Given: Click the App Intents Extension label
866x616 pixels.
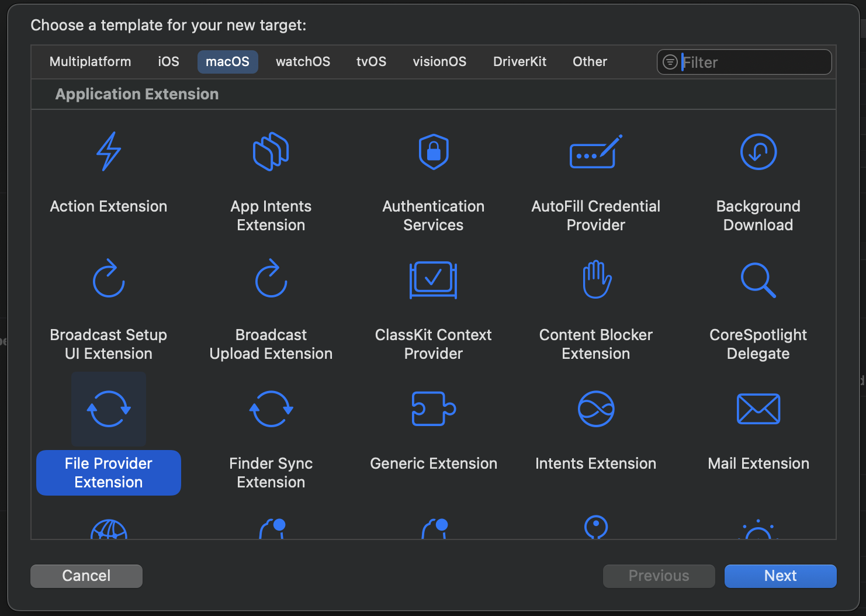Looking at the screenshot, I should point(271,216).
